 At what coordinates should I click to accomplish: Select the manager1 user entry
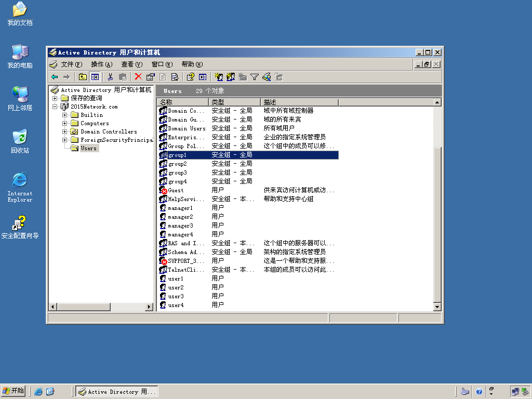(x=180, y=208)
